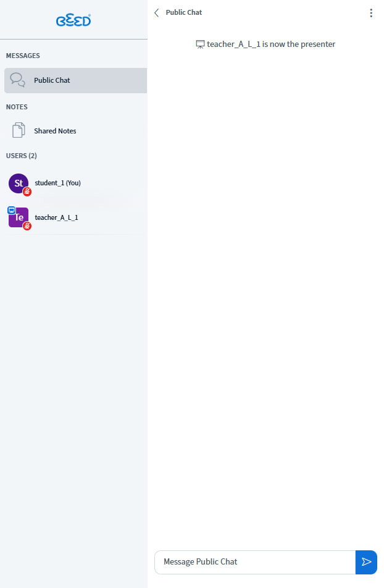The width and height of the screenshot is (384, 588).
Task: Open the Shared Notes menu item
Action: 75,130
